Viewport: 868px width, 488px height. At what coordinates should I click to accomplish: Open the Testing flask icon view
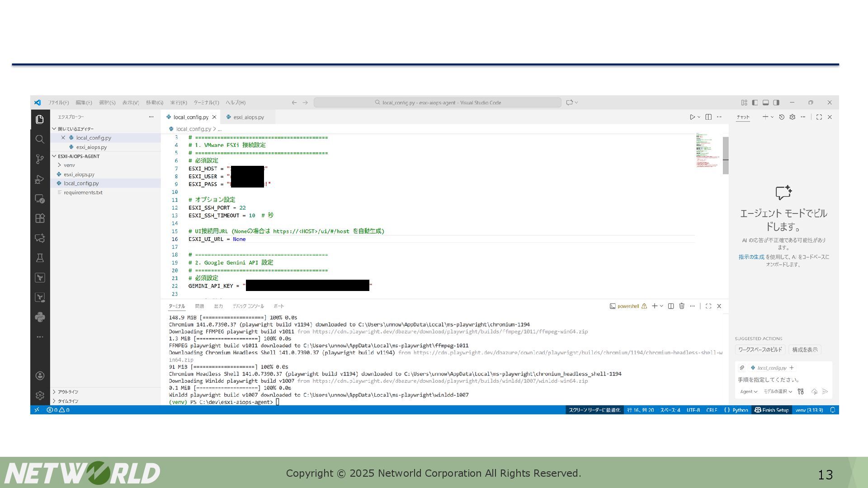pyautogui.click(x=40, y=258)
